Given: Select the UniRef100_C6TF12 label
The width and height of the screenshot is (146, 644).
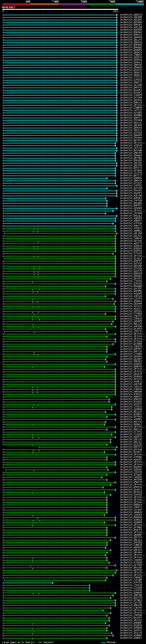Looking at the screenshot, I should (131, 110).
